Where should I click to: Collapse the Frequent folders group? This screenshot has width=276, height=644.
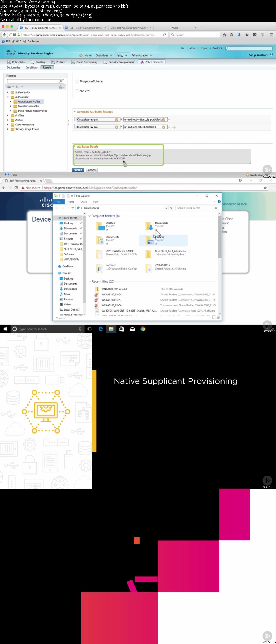[89, 216]
